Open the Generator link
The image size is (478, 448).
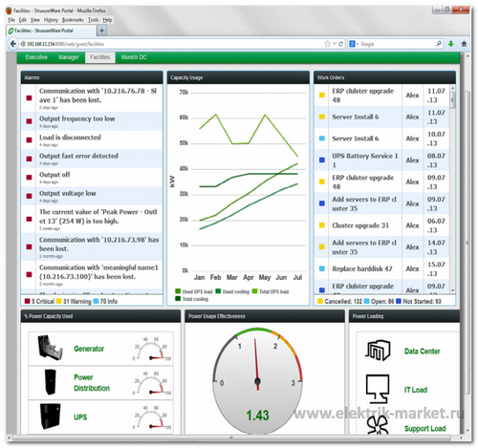point(89,349)
